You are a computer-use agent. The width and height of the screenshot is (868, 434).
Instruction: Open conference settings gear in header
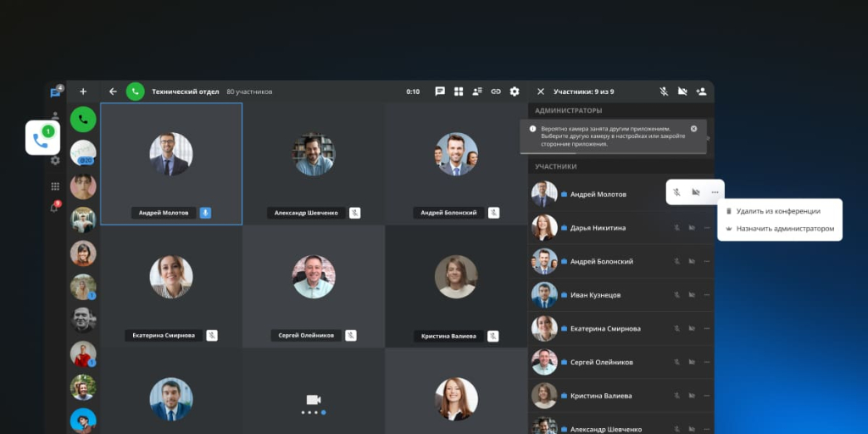click(x=515, y=92)
